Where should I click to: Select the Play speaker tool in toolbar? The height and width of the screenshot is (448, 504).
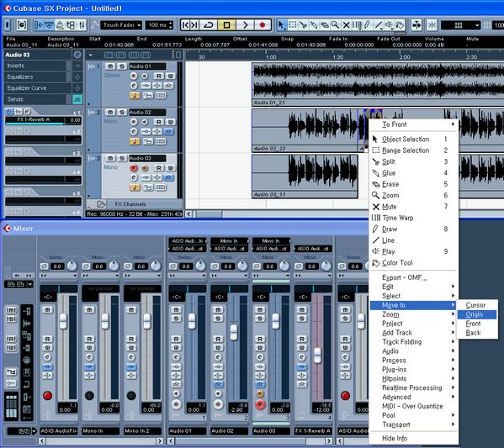point(390,25)
